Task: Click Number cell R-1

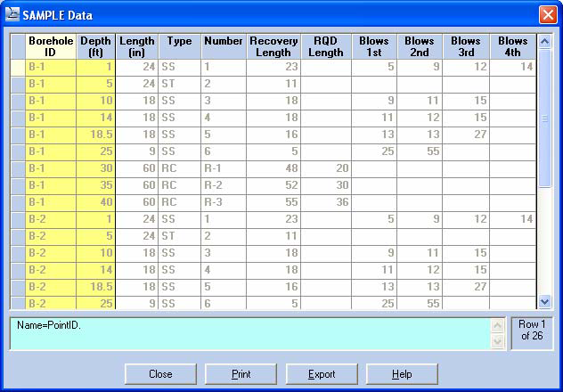Action: pyautogui.click(x=224, y=168)
